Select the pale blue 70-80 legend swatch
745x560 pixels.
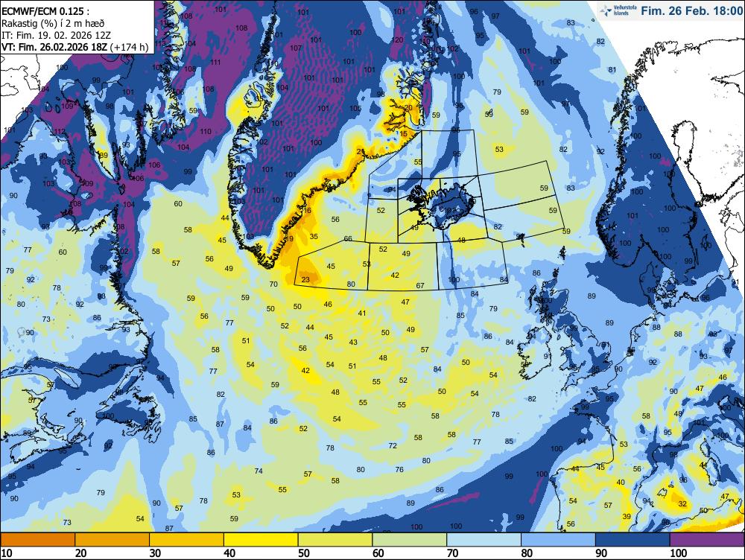coord(484,540)
